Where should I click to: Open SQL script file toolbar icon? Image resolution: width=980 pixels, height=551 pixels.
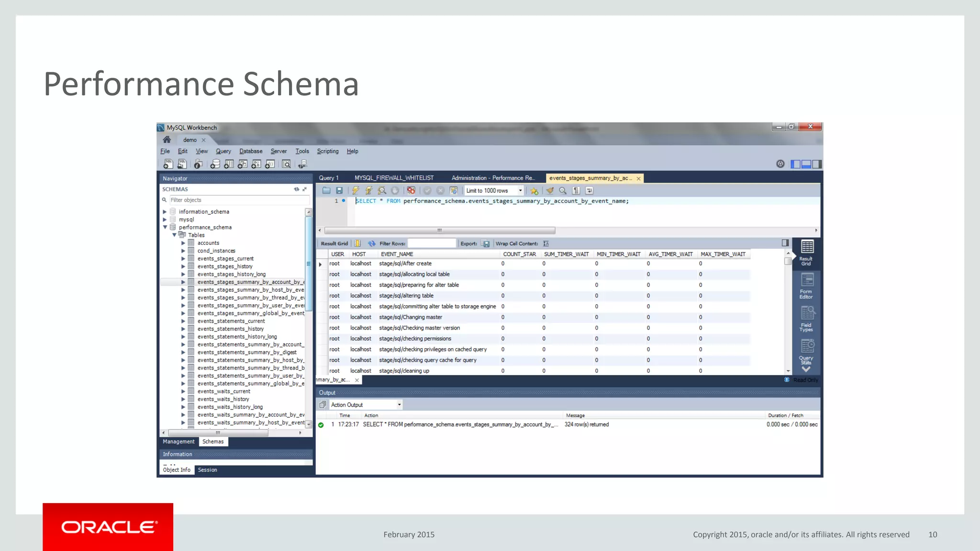(182, 164)
